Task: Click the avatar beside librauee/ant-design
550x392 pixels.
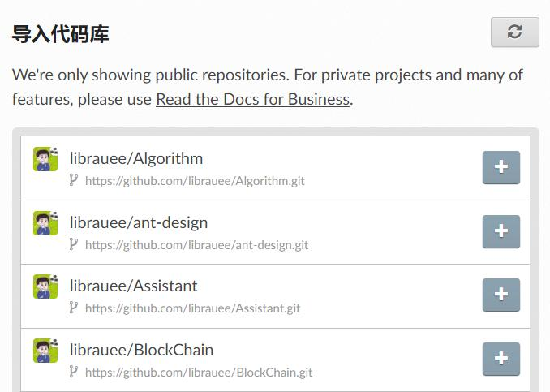Action: pos(45,223)
